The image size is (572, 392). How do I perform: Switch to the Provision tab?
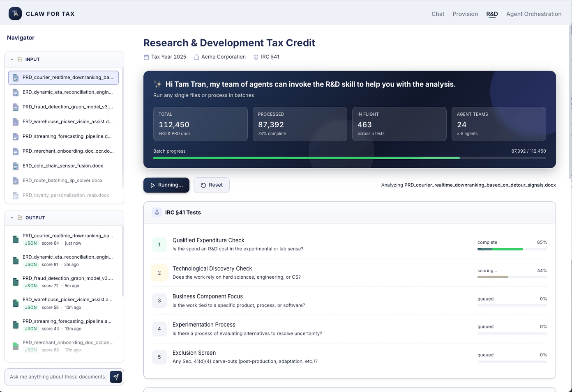(x=465, y=14)
